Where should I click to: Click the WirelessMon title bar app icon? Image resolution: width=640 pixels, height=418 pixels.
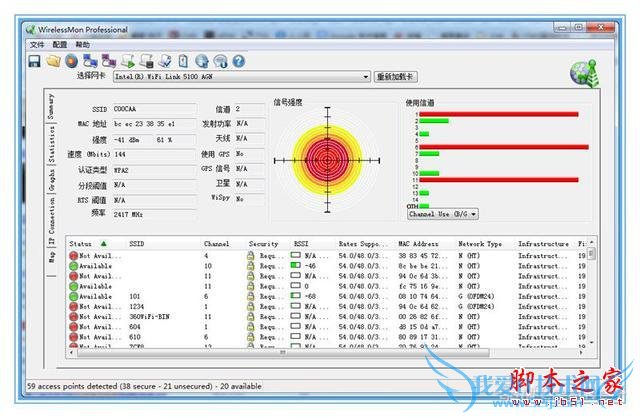(31, 30)
